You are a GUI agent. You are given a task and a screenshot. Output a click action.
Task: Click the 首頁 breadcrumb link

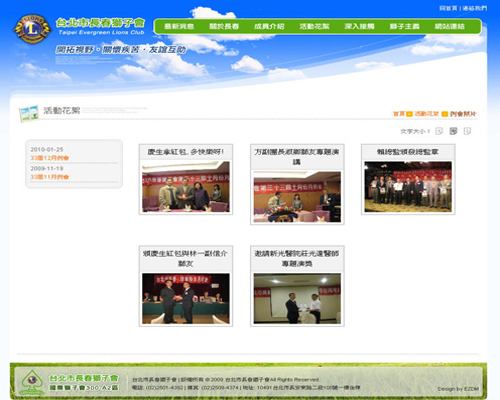[399, 114]
